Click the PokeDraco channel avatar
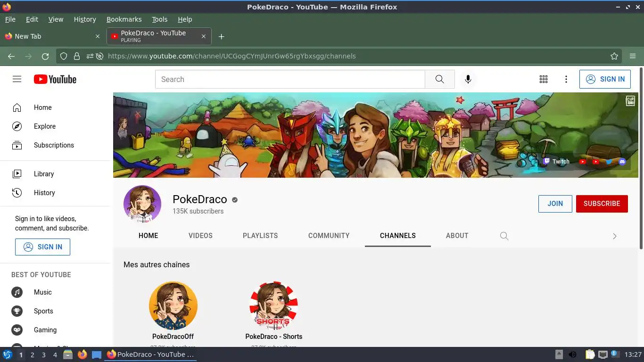The width and height of the screenshot is (644, 362). pos(142,204)
